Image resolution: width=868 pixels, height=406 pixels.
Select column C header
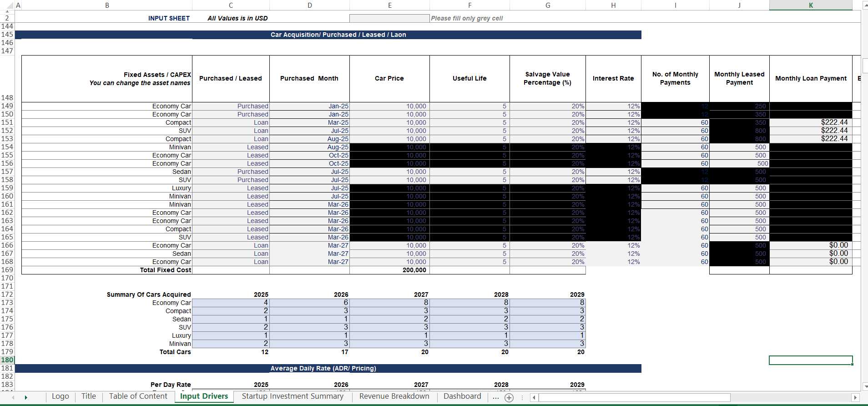point(231,5)
